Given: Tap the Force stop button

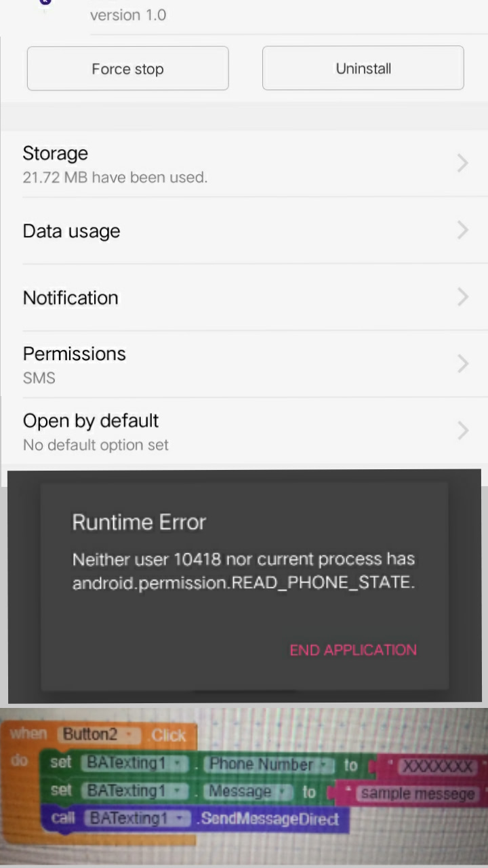Looking at the screenshot, I should click(127, 68).
